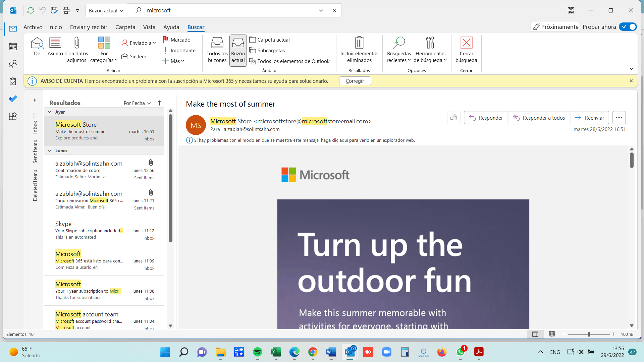The height and width of the screenshot is (362, 644).
Task: Click the thumbs-up like icon
Action: (454, 118)
